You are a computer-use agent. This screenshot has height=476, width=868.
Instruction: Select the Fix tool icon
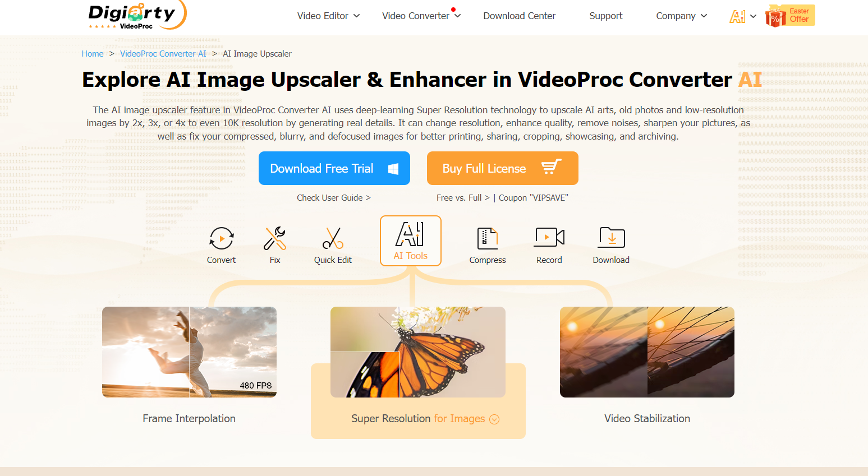pyautogui.click(x=275, y=238)
